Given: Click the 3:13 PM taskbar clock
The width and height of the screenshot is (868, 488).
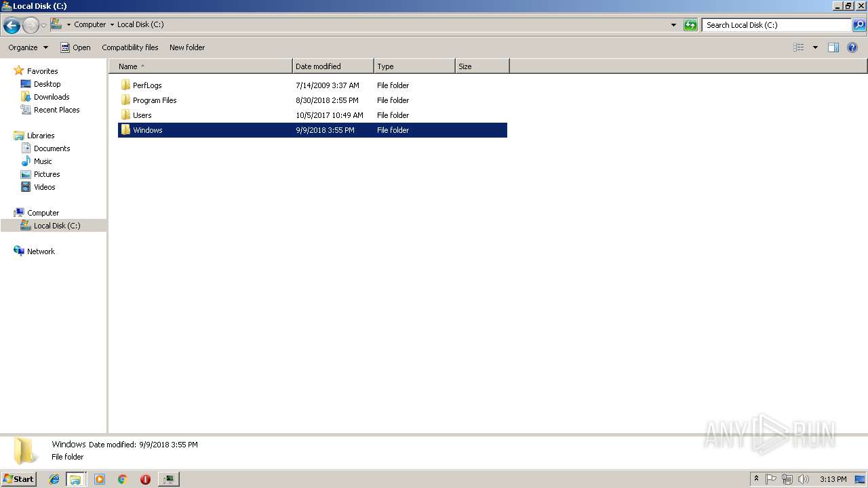Looking at the screenshot, I should pyautogui.click(x=833, y=479).
